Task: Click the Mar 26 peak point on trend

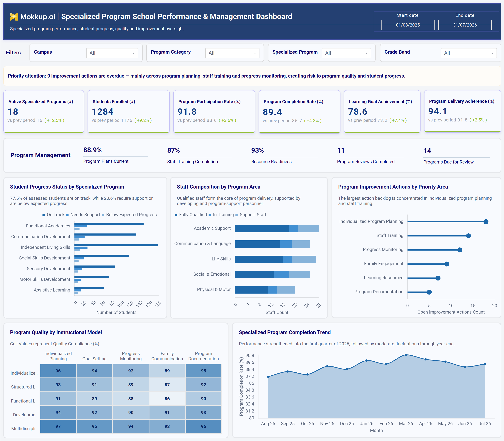Action: point(406,355)
